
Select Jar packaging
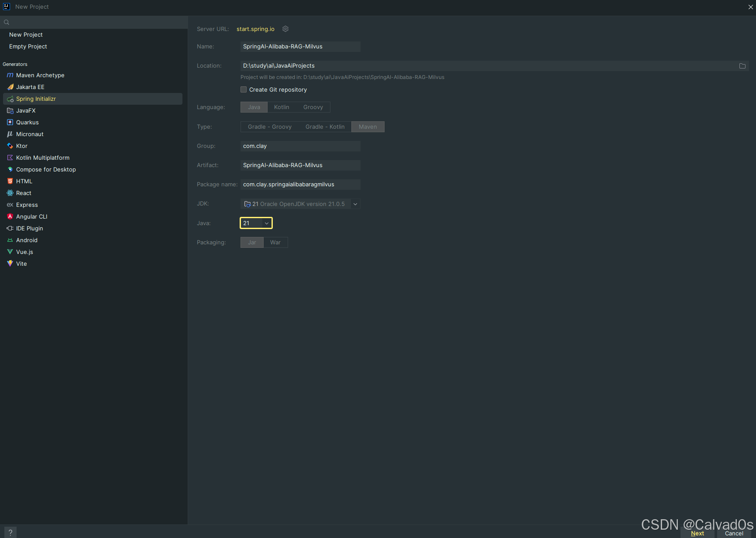(252, 243)
